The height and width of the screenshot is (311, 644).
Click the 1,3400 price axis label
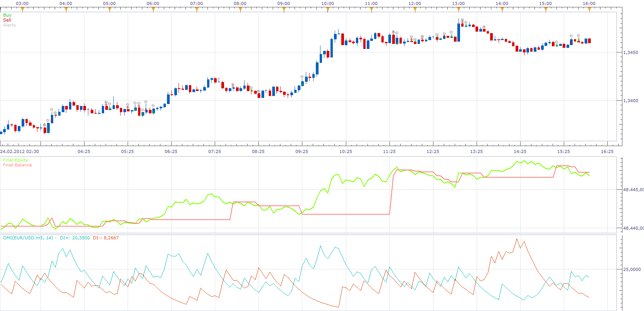click(x=631, y=101)
